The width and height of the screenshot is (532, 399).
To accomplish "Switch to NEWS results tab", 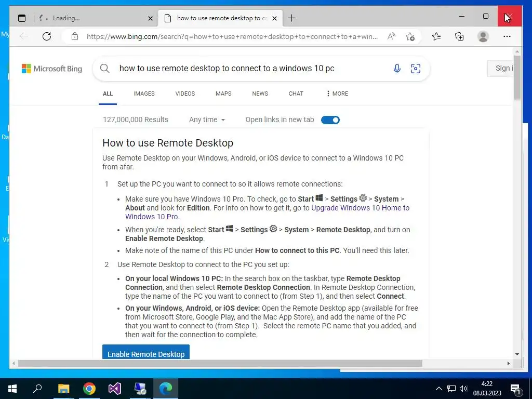I will [x=260, y=94].
